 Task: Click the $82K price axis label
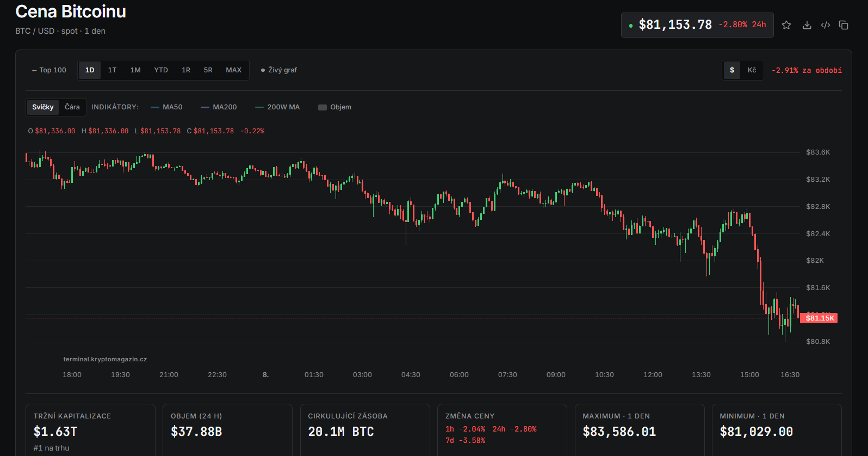(815, 261)
